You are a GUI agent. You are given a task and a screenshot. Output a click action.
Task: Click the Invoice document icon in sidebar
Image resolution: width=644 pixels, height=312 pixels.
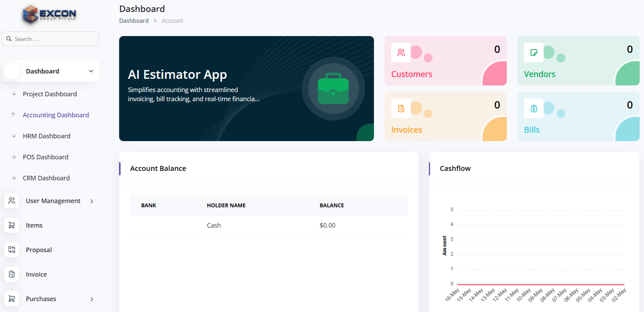pyautogui.click(x=12, y=274)
